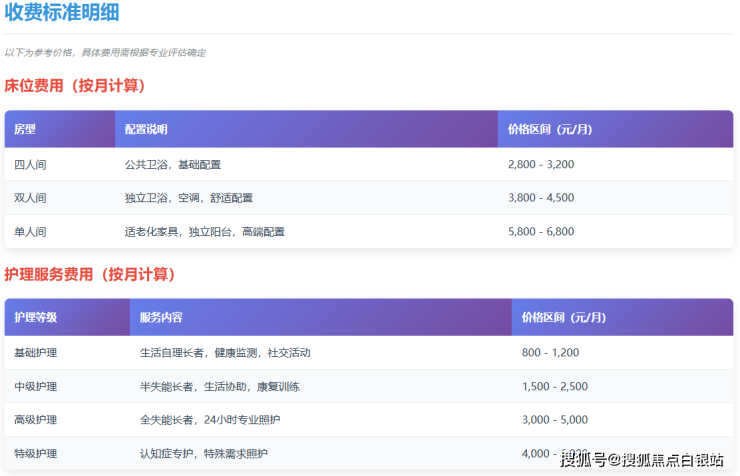Click the 搜狐号@搜狐焦点白银站 watermark
The width and height of the screenshot is (740, 476).
(642, 459)
